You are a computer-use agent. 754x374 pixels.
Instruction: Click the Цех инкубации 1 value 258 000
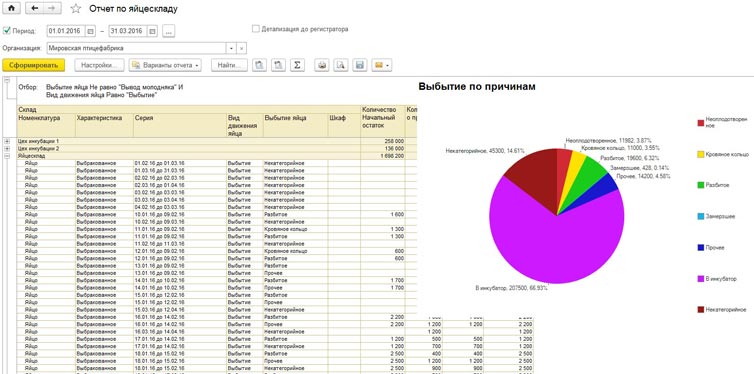tap(393, 141)
